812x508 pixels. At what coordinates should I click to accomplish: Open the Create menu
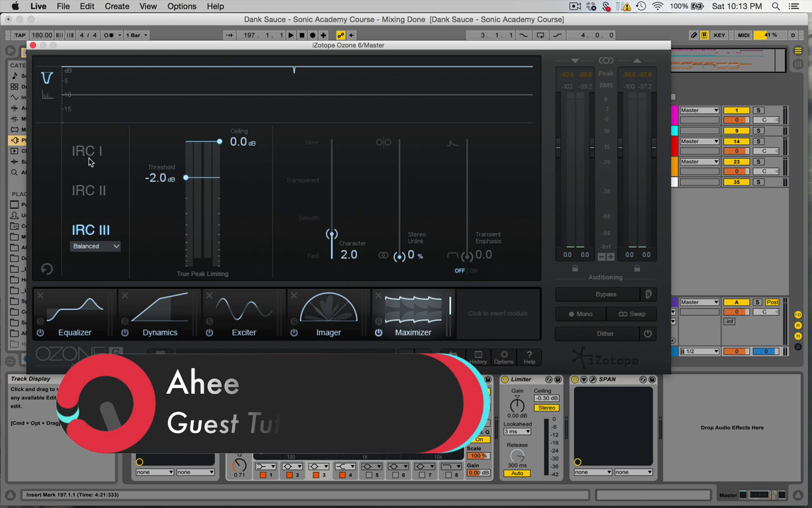[x=117, y=6]
